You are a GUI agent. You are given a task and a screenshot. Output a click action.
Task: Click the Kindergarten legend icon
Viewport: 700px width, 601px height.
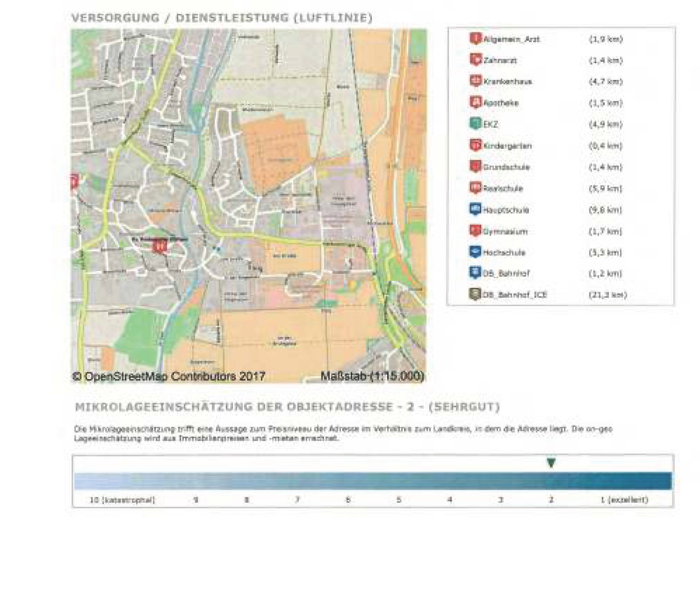tap(475, 145)
